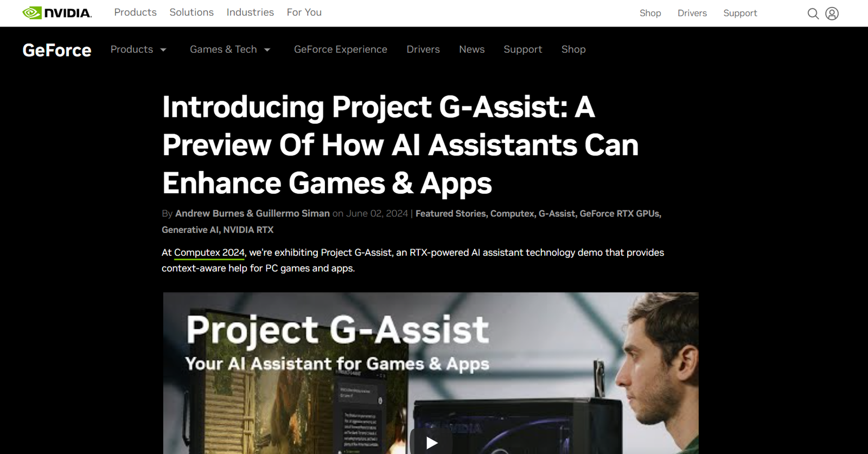Open Support in the GeForce nav
Image resolution: width=868 pixels, height=454 pixels.
(x=523, y=49)
